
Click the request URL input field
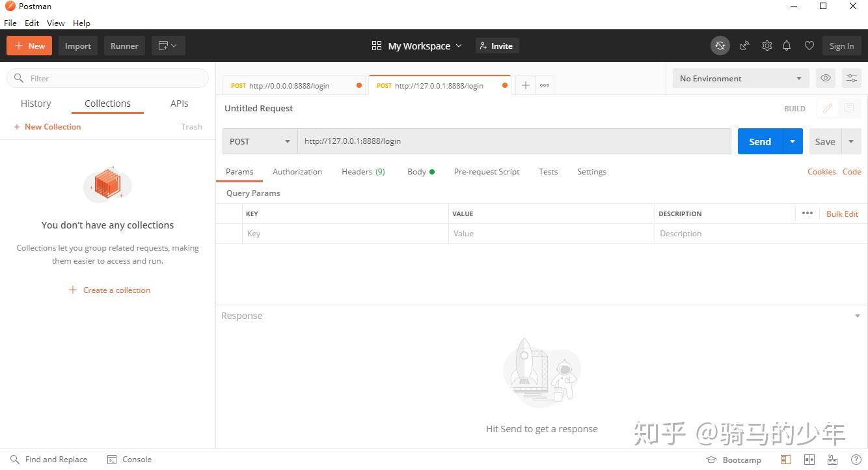pos(514,141)
